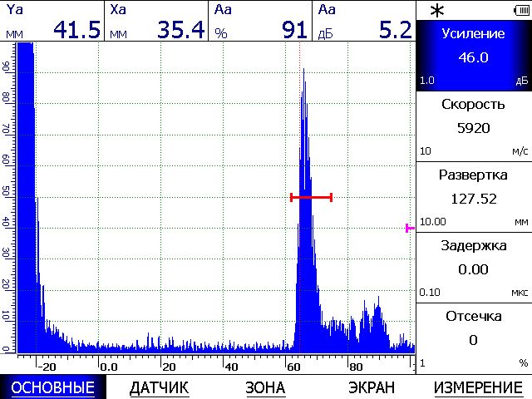Viewport: 532px width, 399px height.
Task: Select the red gate bar on the signal
Action: 311,197
